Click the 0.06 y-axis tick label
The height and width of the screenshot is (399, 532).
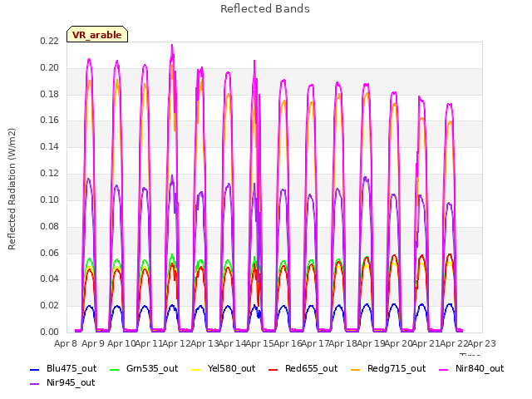[50, 253]
